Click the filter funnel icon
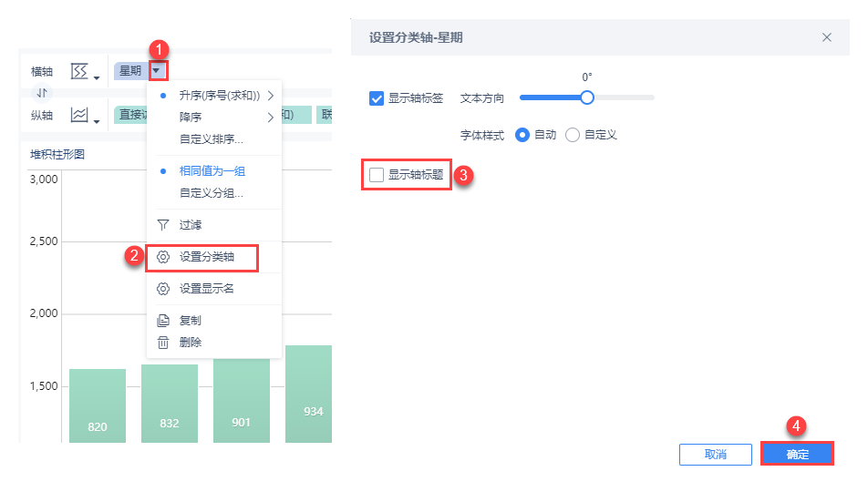 click(x=163, y=224)
